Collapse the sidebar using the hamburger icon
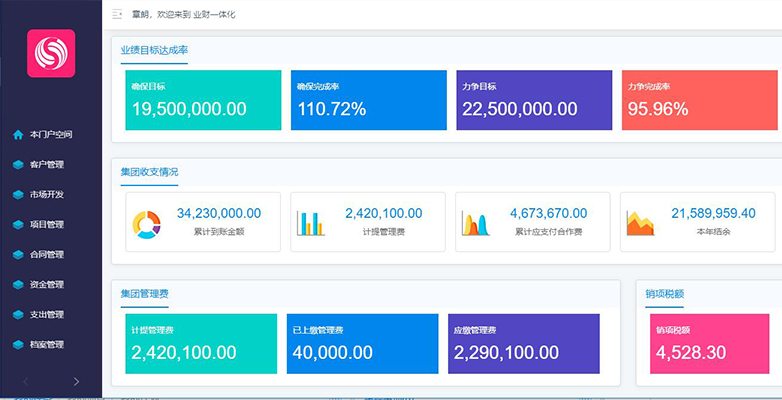 pos(117,14)
